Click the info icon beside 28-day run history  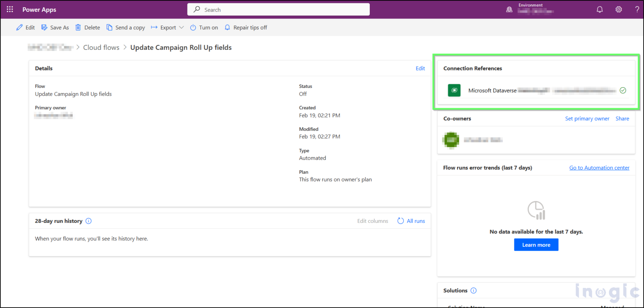[x=88, y=221]
